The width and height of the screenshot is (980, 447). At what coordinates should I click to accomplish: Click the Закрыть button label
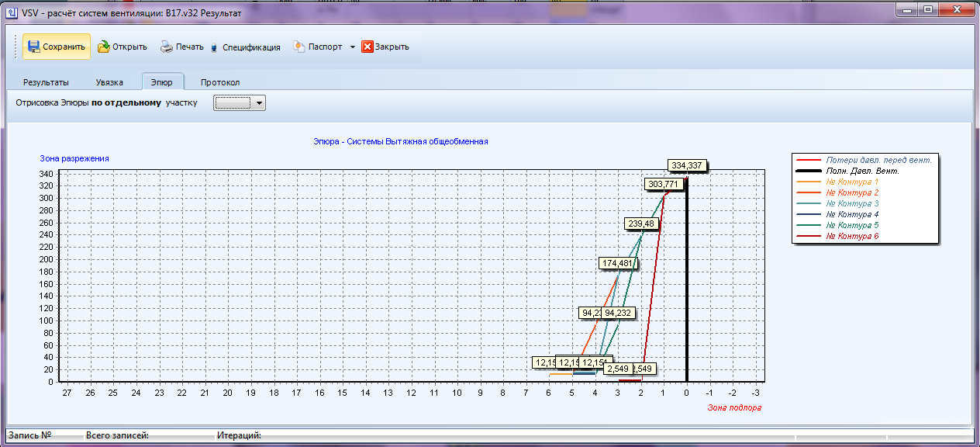pos(392,47)
